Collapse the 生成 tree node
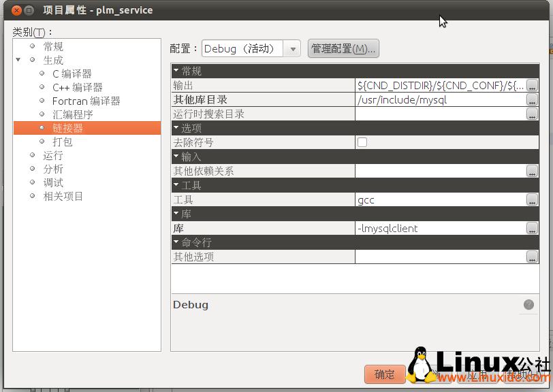The width and height of the screenshot is (553, 392). click(19, 61)
